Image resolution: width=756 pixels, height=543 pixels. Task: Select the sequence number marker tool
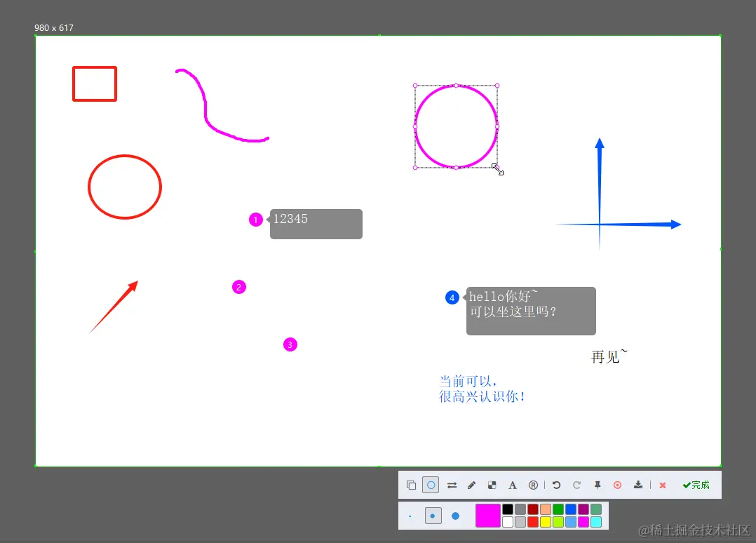[x=533, y=485]
